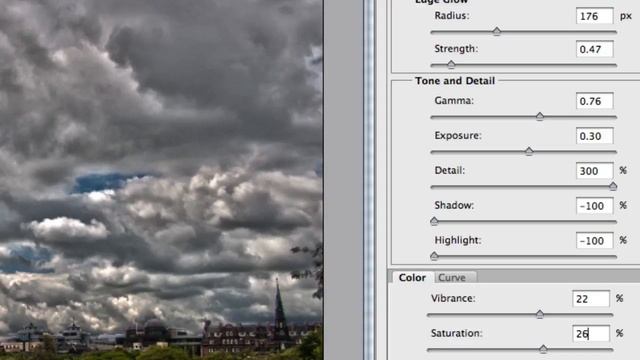The height and width of the screenshot is (360, 640).
Task: Click the Saturation label
Action: [x=457, y=333]
